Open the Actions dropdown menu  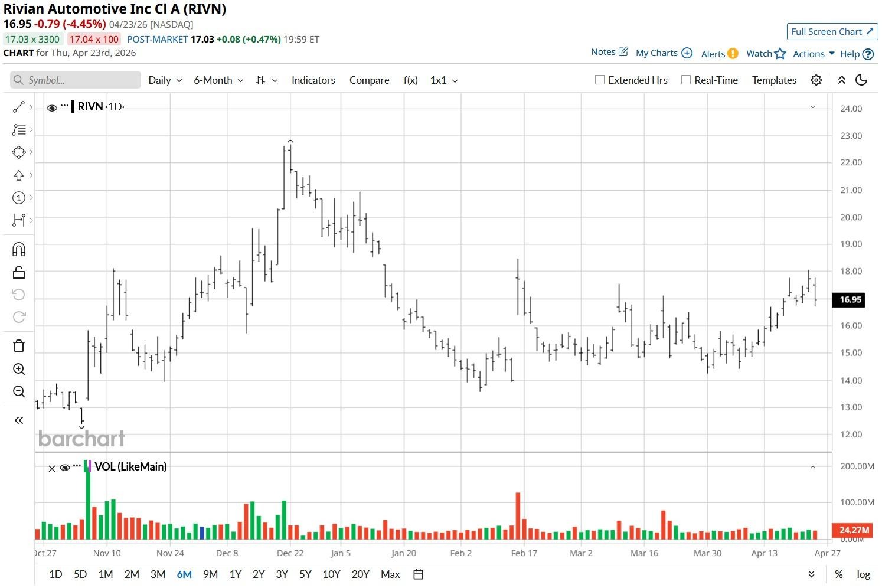coord(814,54)
